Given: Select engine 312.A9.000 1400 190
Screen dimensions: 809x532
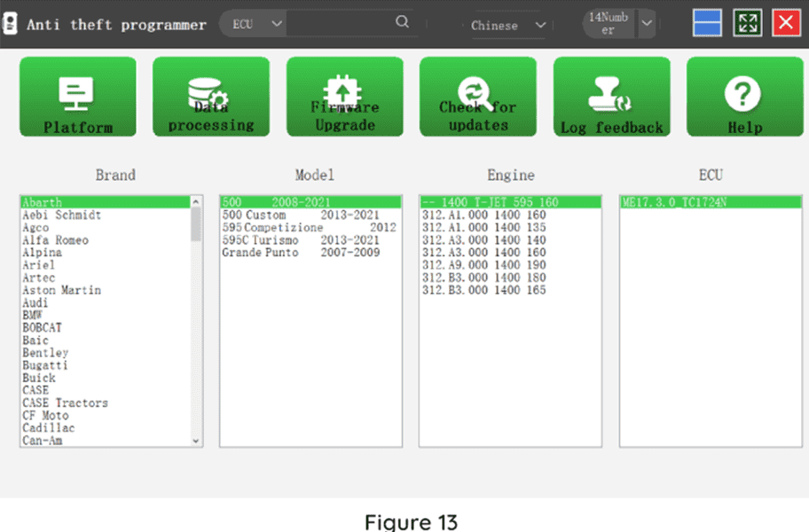Looking at the screenshot, I should 510,265.
